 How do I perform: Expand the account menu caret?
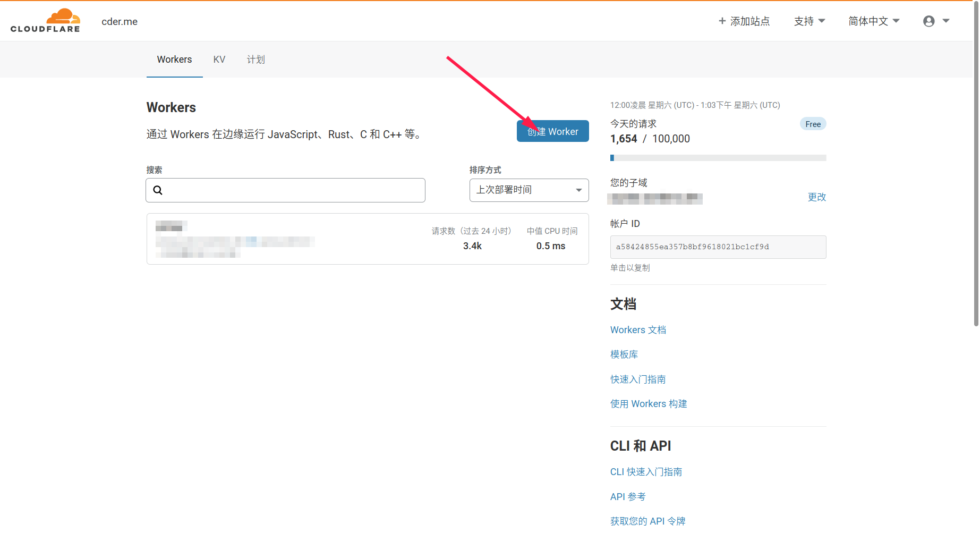tap(946, 21)
